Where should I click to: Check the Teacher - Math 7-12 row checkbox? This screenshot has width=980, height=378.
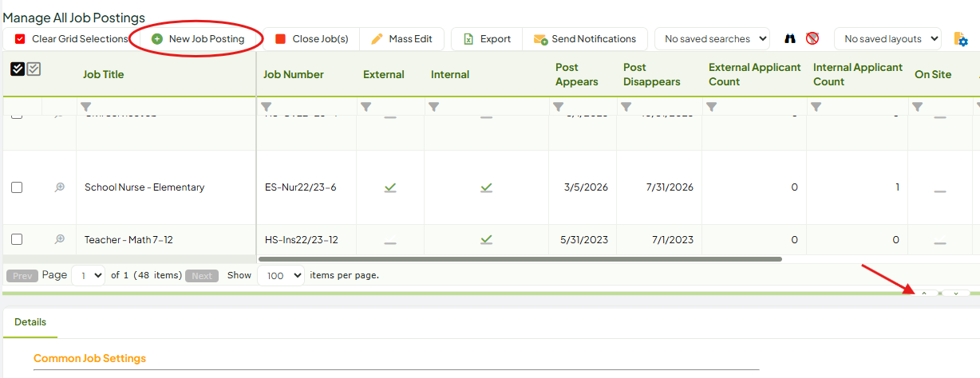click(17, 239)
